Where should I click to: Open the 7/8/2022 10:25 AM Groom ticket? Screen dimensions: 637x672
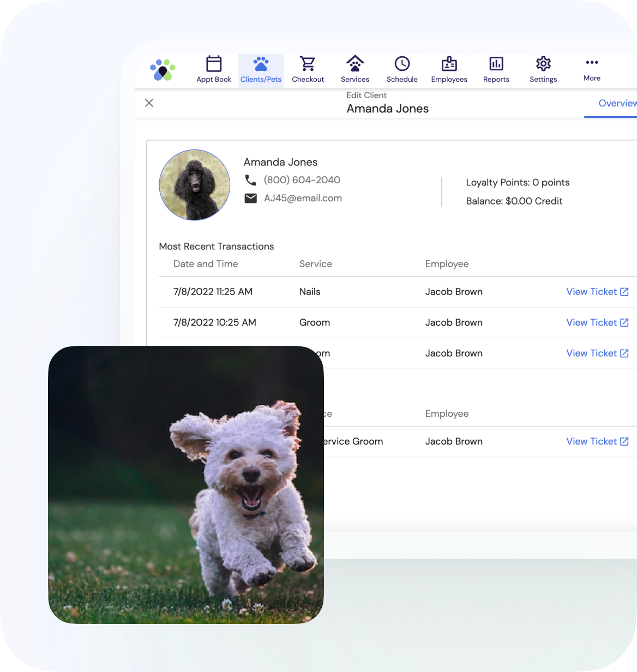[x=591, y=322]
